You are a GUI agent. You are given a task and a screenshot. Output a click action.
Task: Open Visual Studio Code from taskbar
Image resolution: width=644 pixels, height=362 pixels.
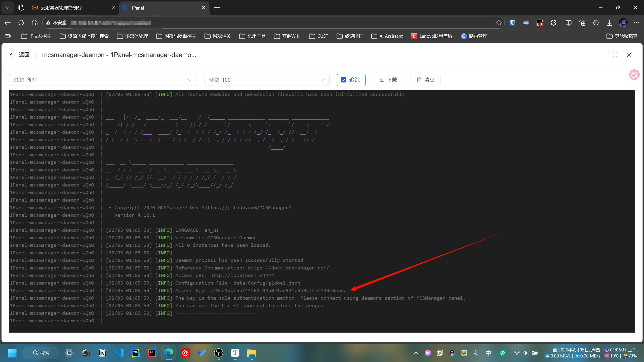(119, 353)
